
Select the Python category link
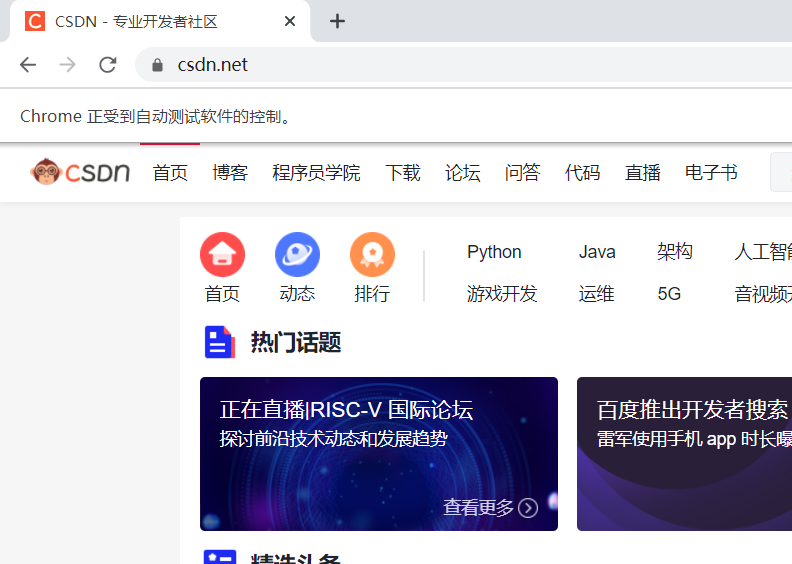pos(494,252)
